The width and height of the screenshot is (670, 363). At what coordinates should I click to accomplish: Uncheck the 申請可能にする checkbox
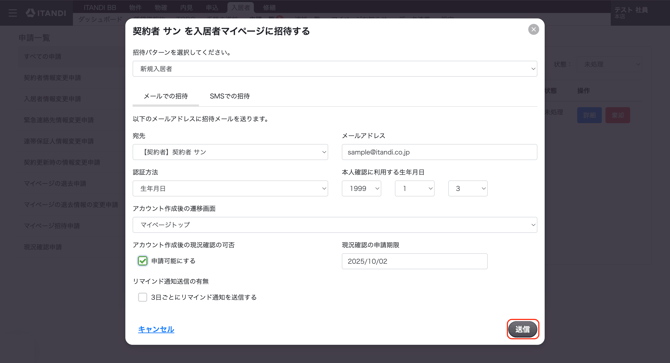(x=142, y=261)
